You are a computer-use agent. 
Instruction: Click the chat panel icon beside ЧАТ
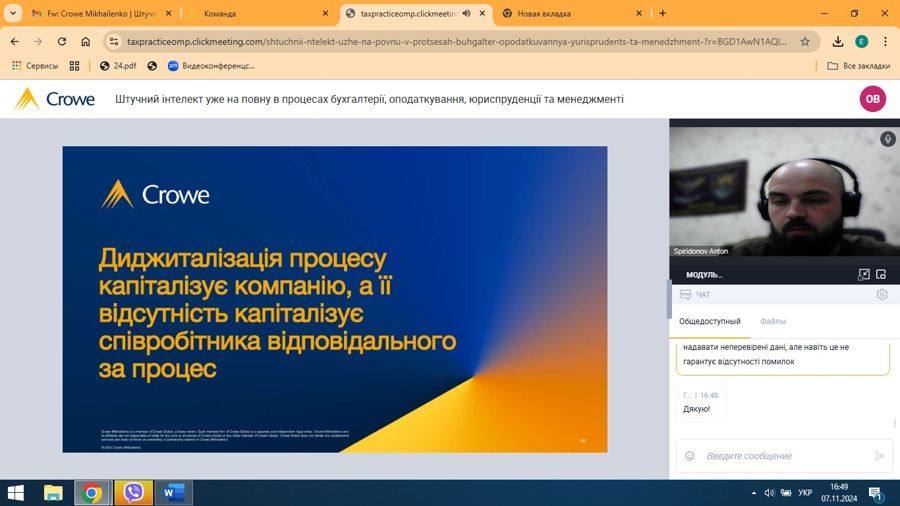pyautogui.click(x=685, y=294)
